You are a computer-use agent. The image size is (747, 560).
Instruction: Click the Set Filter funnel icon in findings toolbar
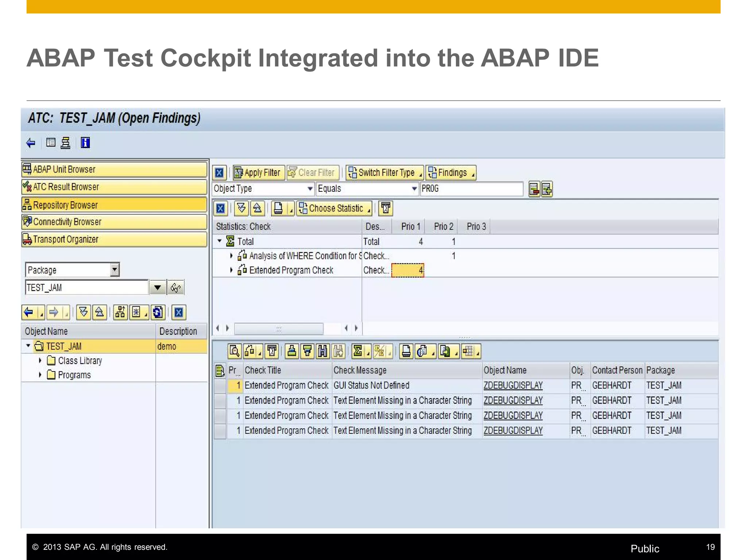tap(307, 351)
